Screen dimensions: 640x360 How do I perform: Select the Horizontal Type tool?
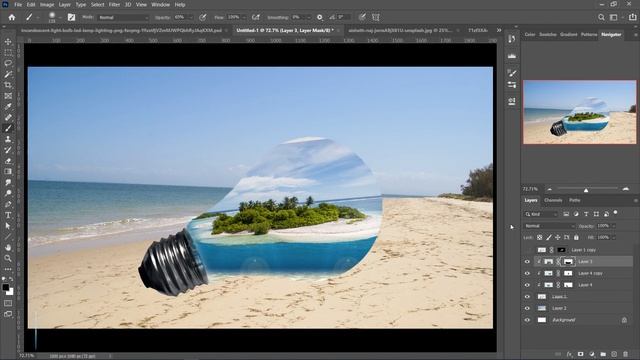tap(8, 215)
